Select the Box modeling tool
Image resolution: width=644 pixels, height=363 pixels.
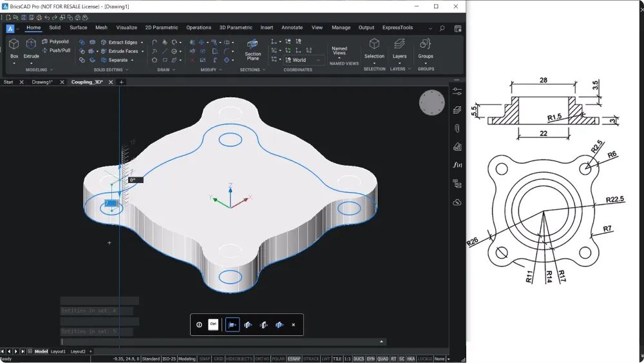click(x=14, y=44)
